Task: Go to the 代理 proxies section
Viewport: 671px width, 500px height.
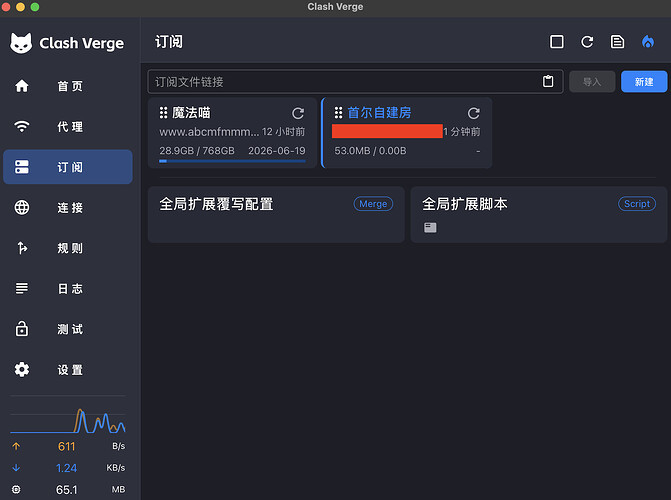Action: 68,127
